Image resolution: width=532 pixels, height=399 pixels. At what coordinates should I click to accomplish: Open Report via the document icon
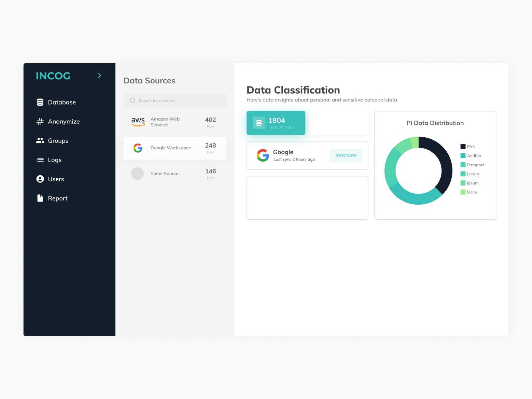[40, 198]
